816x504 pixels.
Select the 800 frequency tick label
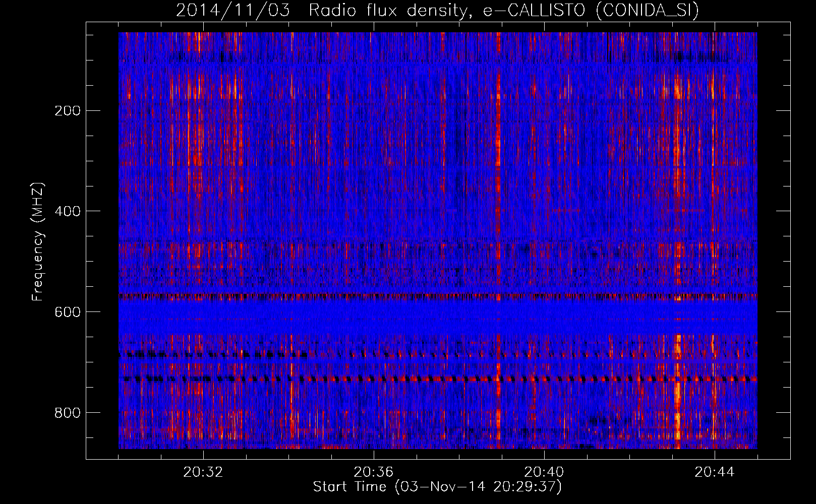[x=68, y=413]
